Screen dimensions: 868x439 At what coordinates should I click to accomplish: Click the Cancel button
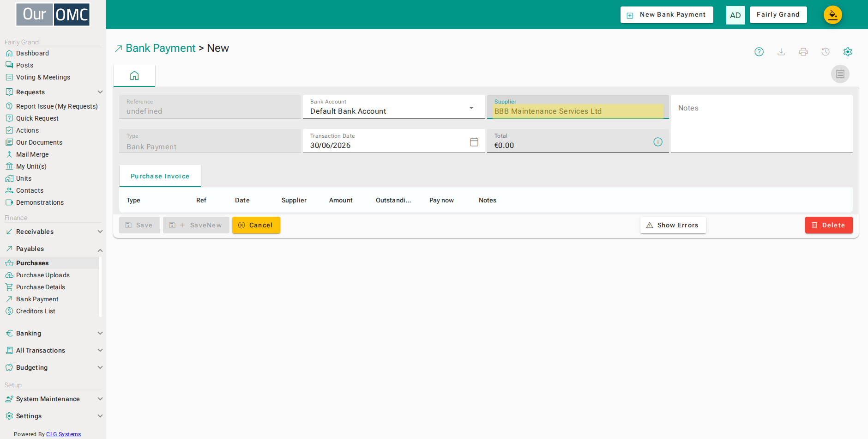click(x=256, y=225)
